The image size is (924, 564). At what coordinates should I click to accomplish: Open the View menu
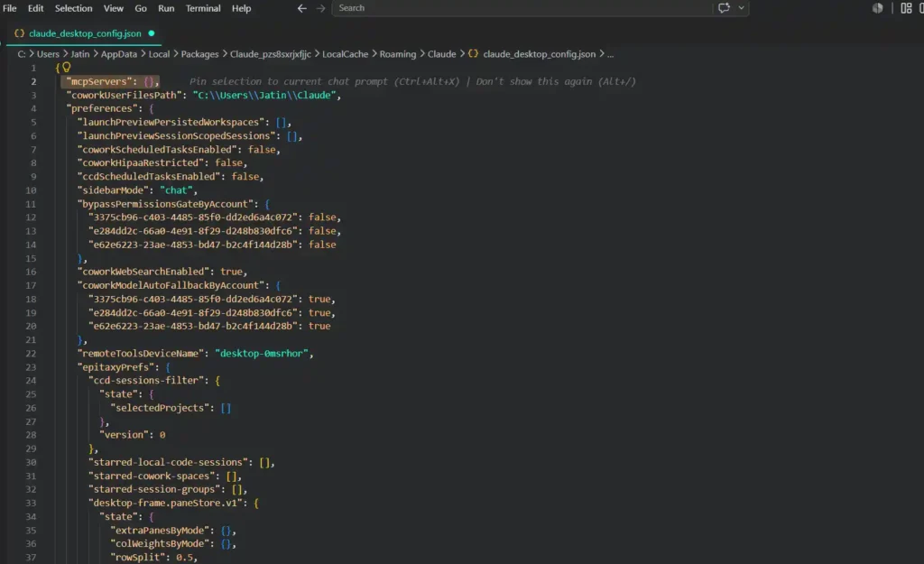pyautogui.click(x=113, y=8)
